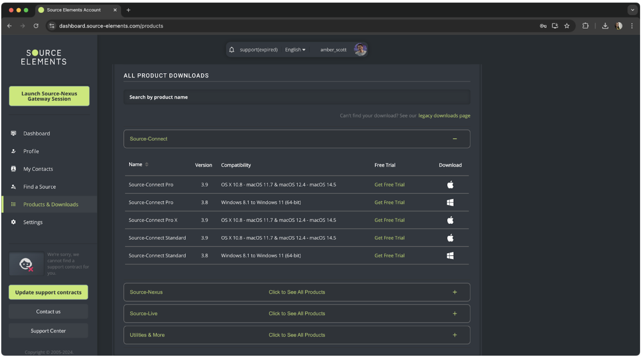Open the English language dropdown
Image resolution: width=644 pixels, height=360 pixels.
(x=295, y=50)
